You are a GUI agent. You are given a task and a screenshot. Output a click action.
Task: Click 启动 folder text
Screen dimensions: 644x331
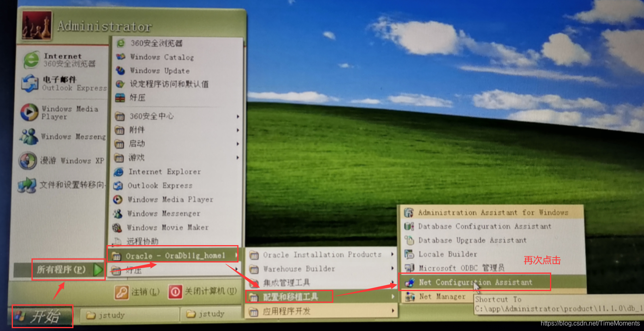[x=137, y=144]
